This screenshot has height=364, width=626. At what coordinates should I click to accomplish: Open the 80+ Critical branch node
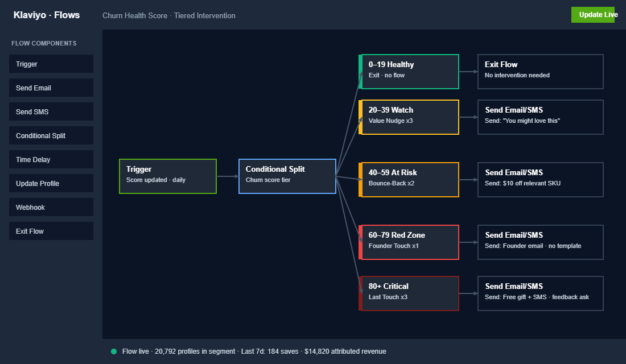pos(409,293)
